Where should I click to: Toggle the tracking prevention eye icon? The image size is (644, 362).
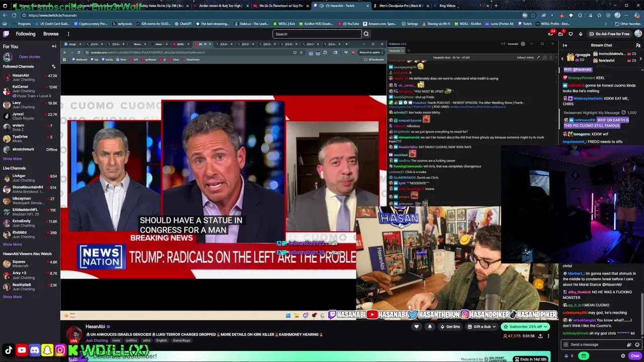click(525, 15)
